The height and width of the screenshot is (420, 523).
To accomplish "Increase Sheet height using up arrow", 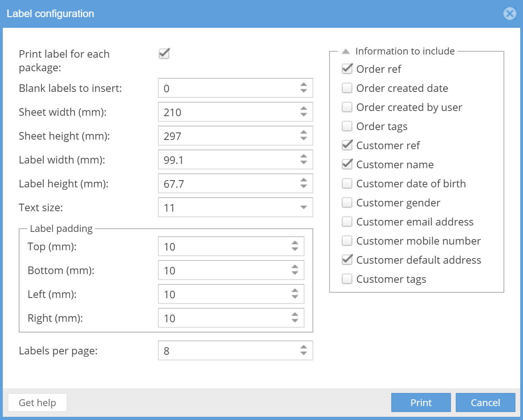I will (304, 132).
